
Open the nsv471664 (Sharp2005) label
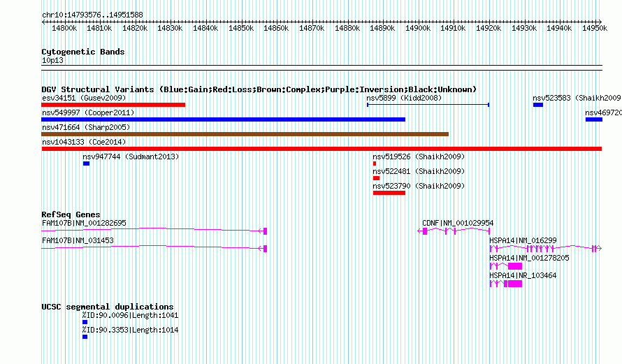tap(86, 127)
